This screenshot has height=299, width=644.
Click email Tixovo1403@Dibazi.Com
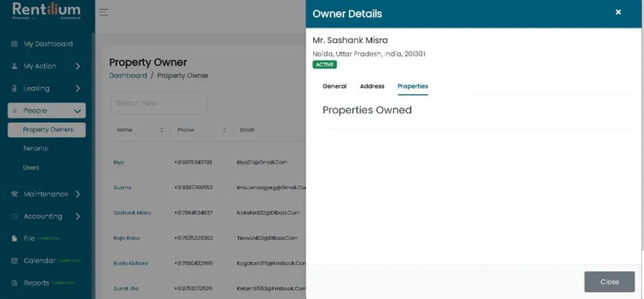[x=267, y=238]
